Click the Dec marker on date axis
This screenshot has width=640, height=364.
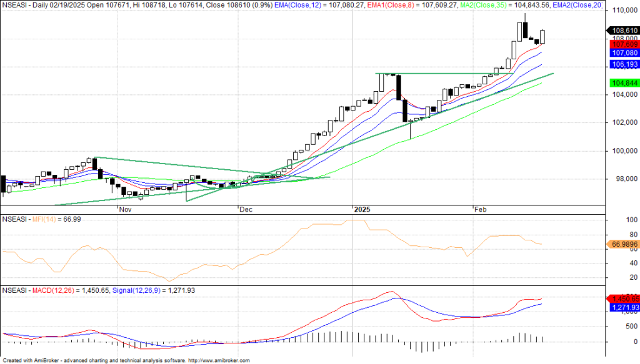(x=247, y=209)
